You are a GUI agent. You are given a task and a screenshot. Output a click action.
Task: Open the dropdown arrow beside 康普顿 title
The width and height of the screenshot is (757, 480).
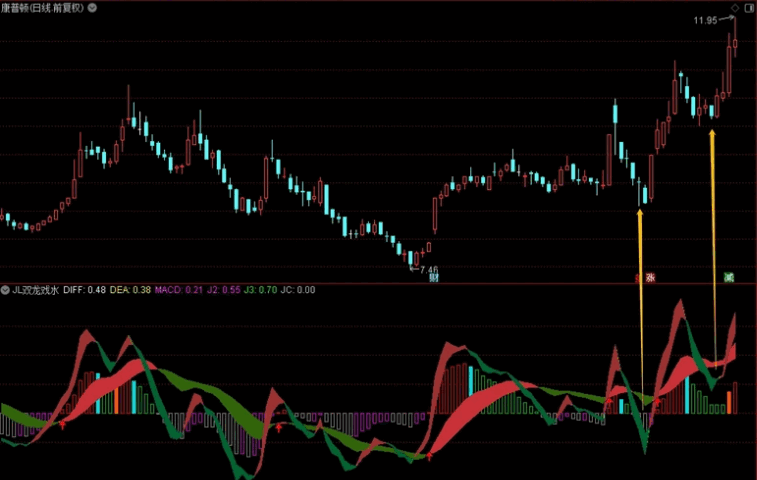[x=92, y=8]
